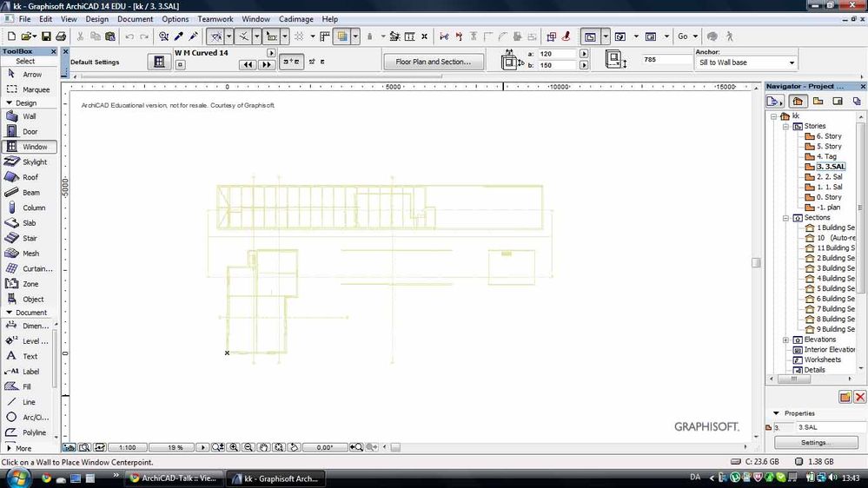
Task: Select the Wall tool
Action: pyautogui.click(x=29, y=116)
